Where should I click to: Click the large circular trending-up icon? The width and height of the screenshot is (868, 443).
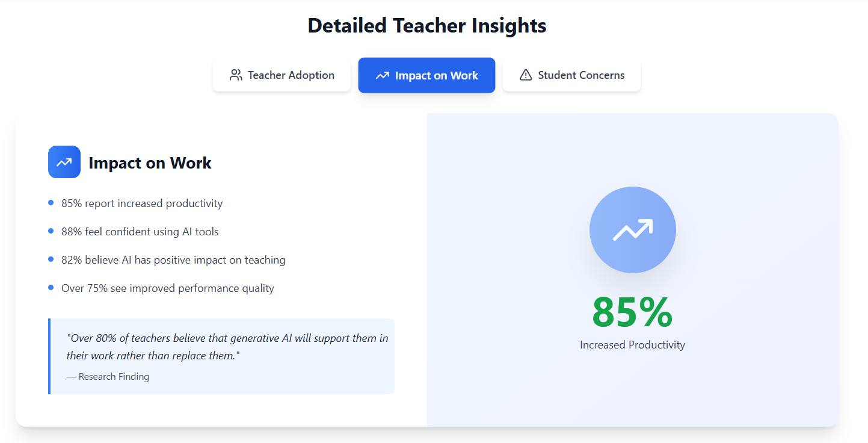(x=632, y=230)
